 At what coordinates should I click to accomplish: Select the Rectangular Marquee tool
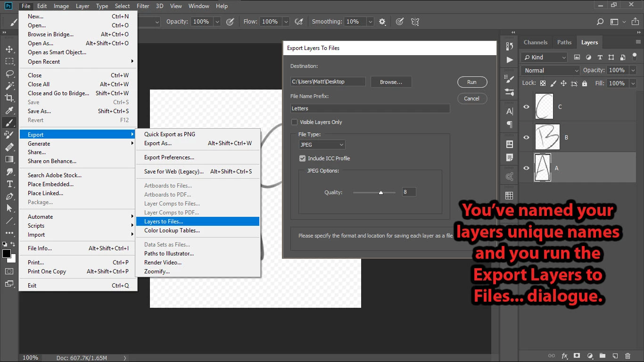point(9,61)
